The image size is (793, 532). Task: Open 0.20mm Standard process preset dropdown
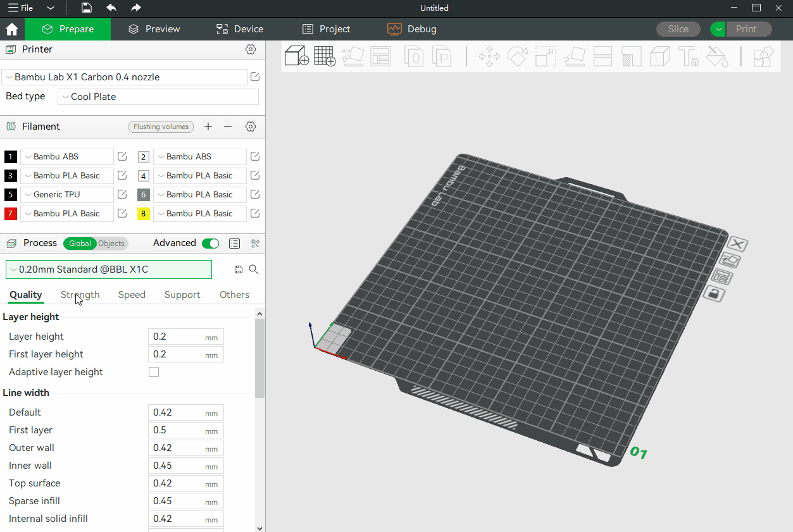(109, 269)
